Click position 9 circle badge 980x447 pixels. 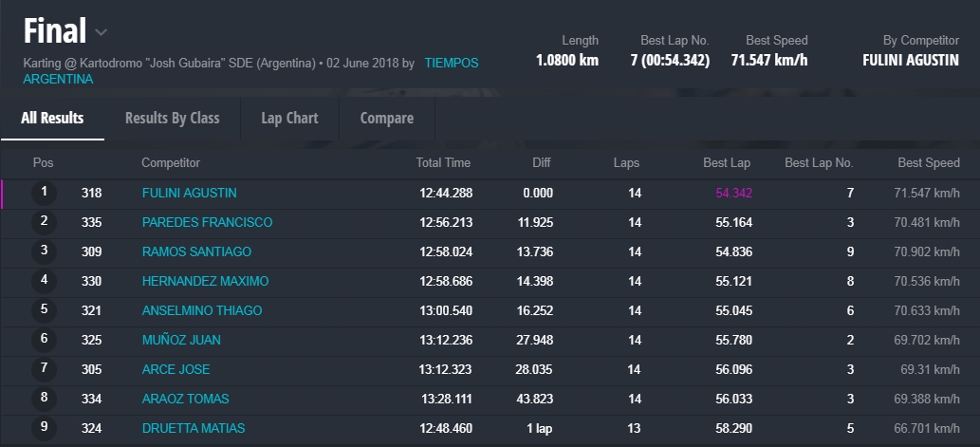pos(44,428)
